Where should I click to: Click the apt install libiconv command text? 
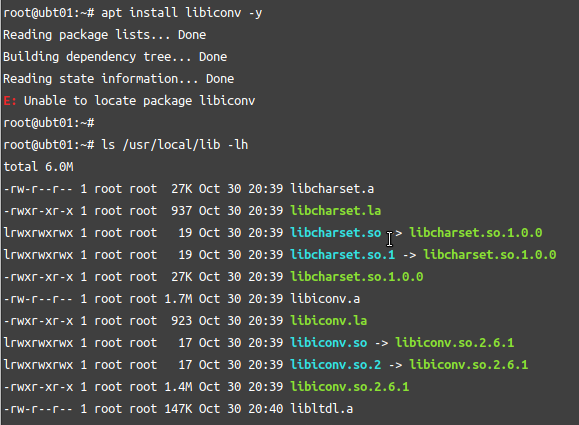(182, 13)
